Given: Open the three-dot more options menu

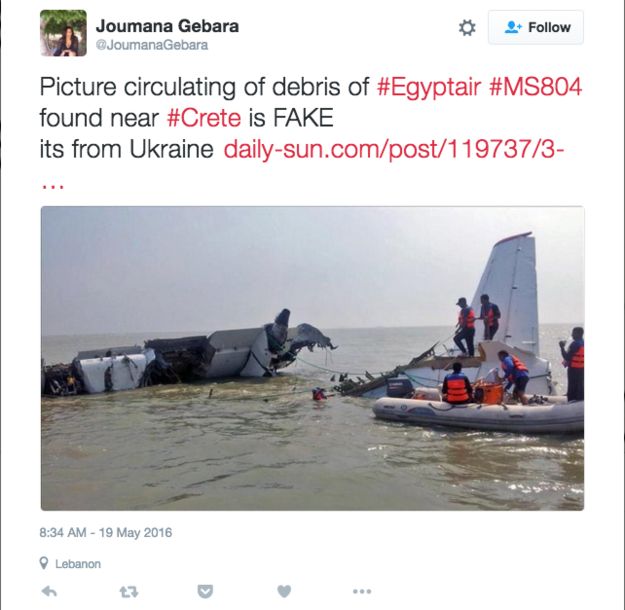Looking at the screenshot, I should pyautogui.click(x=362, y=591).
